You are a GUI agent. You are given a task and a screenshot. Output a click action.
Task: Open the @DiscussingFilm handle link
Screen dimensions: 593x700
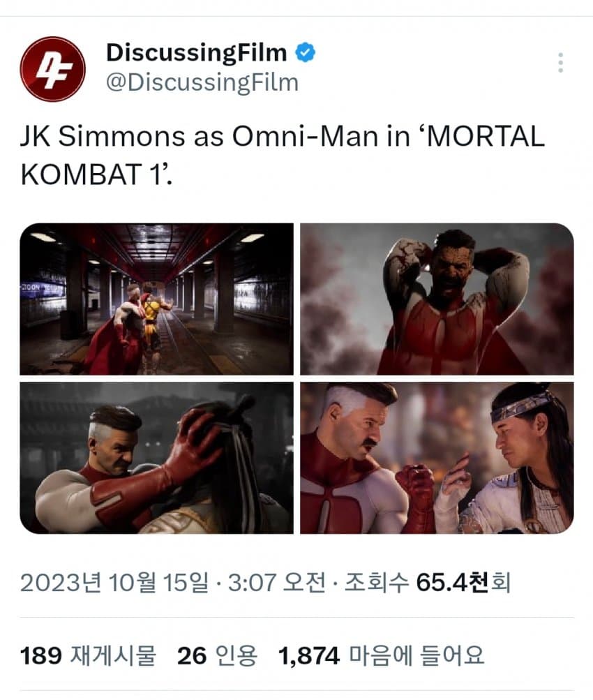tap(202, 82)
